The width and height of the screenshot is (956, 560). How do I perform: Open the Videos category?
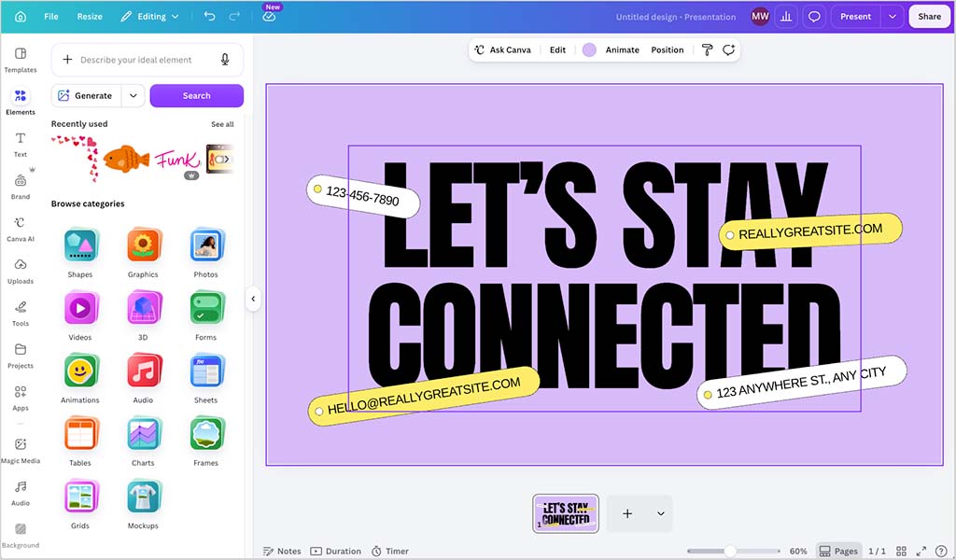(x=80, y=315)
